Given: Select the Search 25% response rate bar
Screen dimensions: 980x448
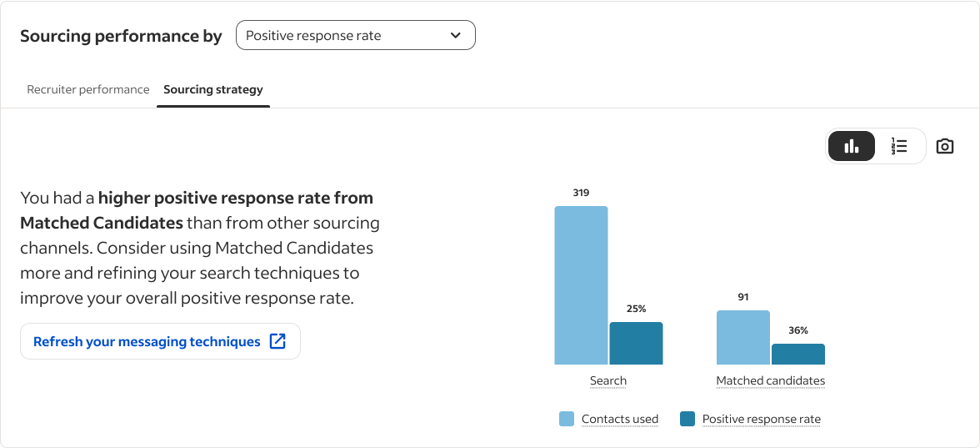Looking at the screenshot, I should click(637, 344).
